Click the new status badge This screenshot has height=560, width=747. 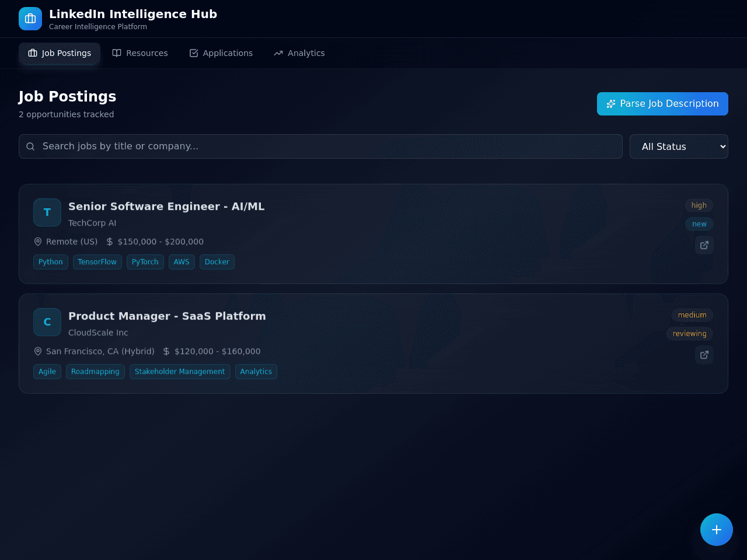699,224
